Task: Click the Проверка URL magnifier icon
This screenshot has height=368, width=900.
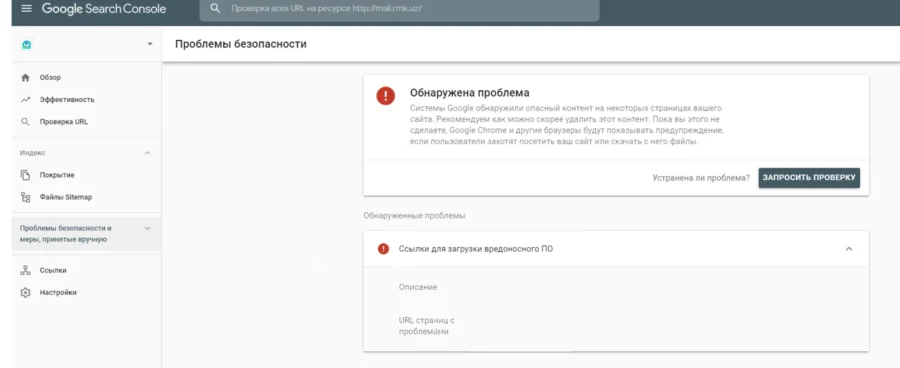Action: click(25, 122)
